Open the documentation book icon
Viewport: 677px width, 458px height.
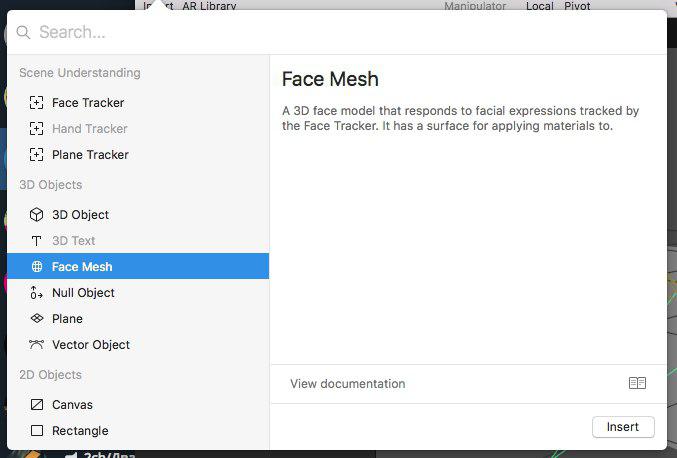coord(637,383)
